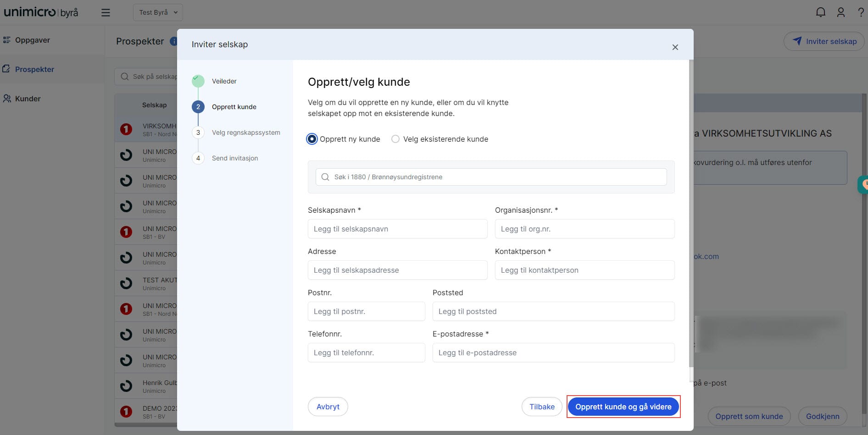Image resolution: width=868 pixels, height=435 pixels.
Task: Open Oppgaver in the sidebar
Action: coord(32,40)
